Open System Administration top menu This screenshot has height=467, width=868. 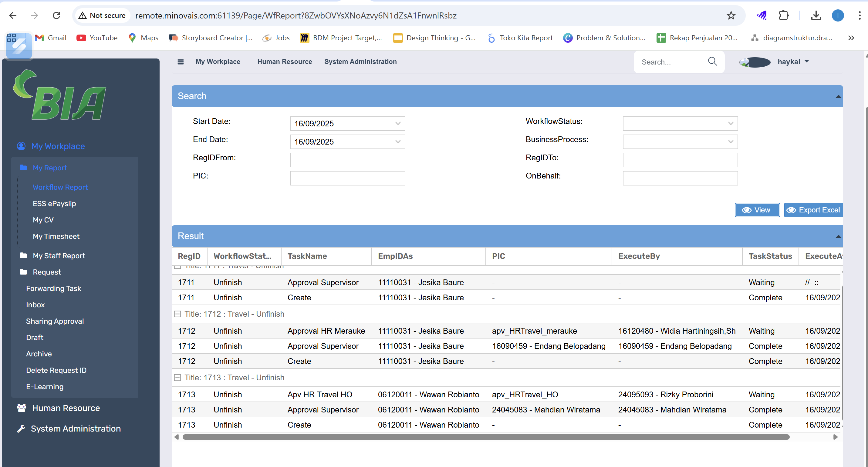pos(360,62)
